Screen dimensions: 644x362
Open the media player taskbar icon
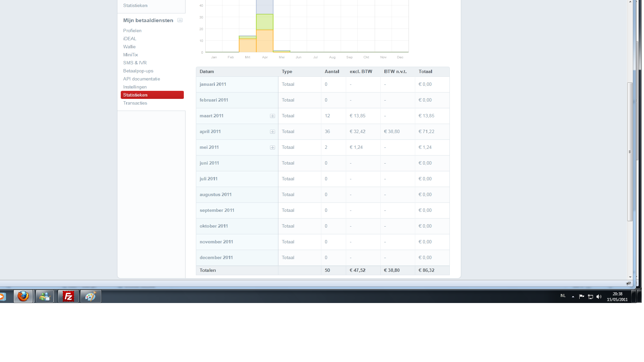tap(3, 296)
